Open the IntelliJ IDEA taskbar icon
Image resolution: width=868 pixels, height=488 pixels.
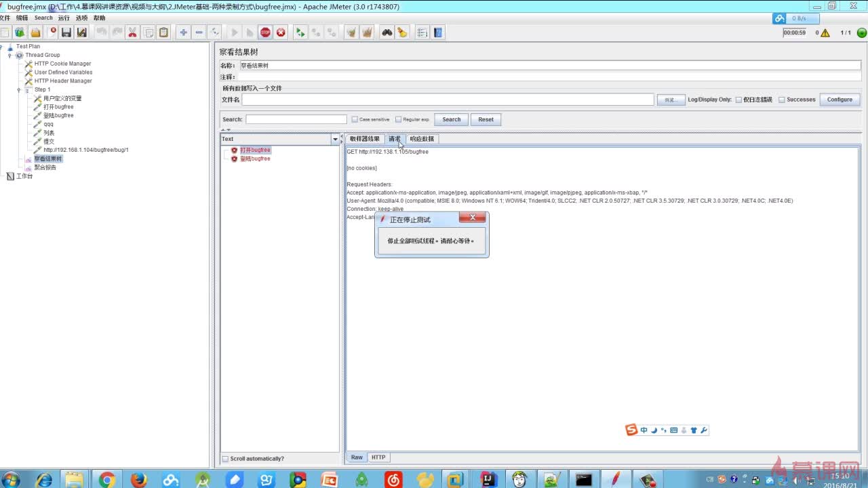click(488, 480)
